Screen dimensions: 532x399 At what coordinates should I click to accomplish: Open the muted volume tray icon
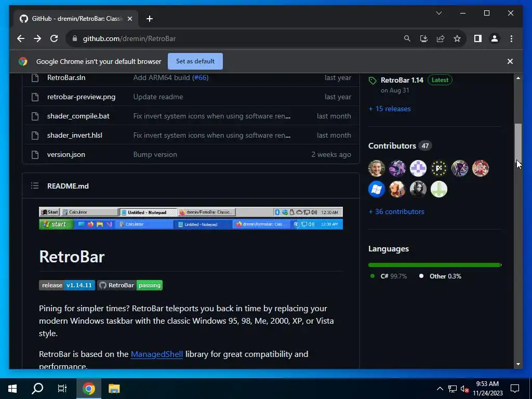coord(464,389)
